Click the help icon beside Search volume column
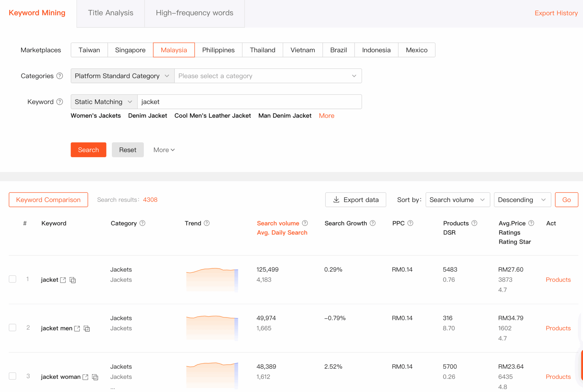The width and height of the screenshot is (583, 392). pos(305,223)
